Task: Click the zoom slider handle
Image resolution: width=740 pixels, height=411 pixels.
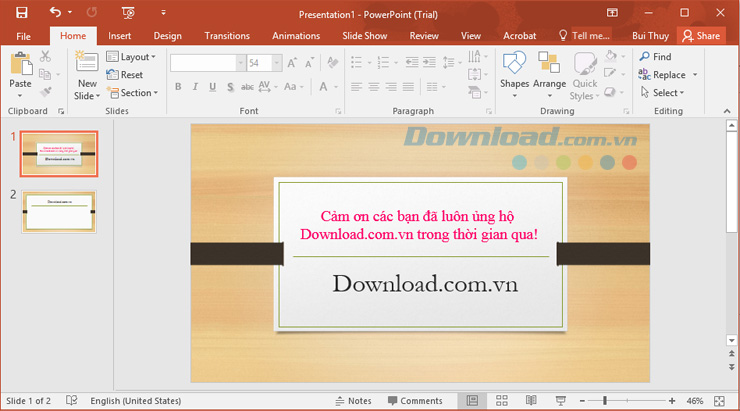Action: [x=605, y=401]
